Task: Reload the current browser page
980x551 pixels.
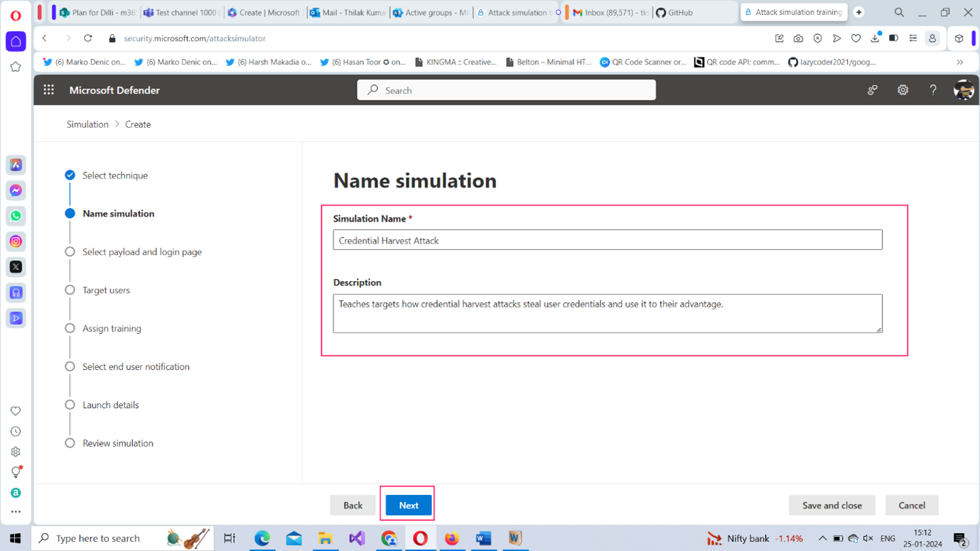Action: pos(88,38)
